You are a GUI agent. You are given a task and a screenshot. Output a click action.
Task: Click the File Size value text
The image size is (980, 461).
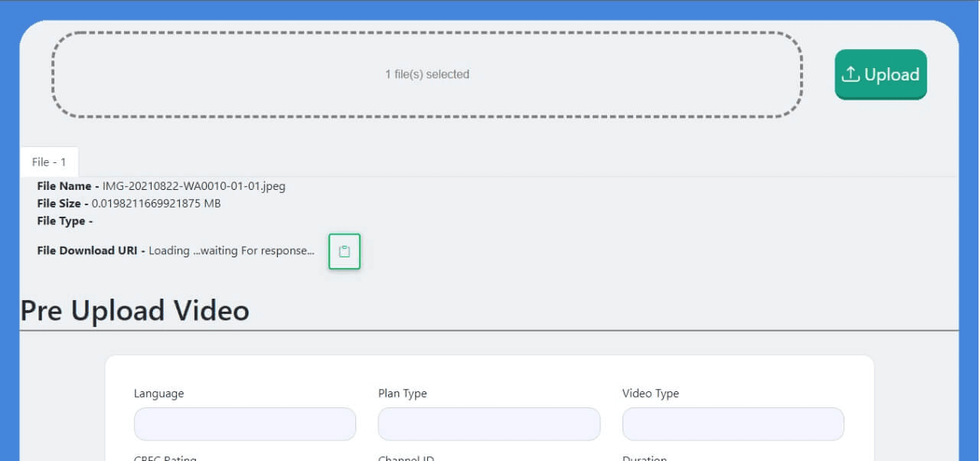(155, 204)
